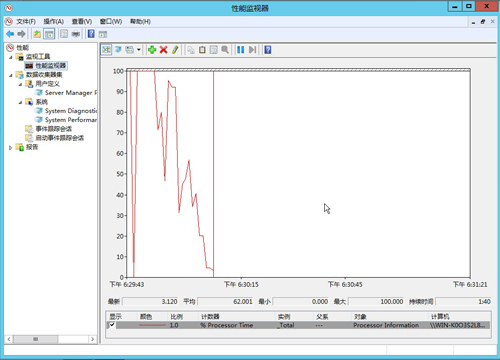Open the 查看(V) menu
The image size is (500, 360).
82,22
